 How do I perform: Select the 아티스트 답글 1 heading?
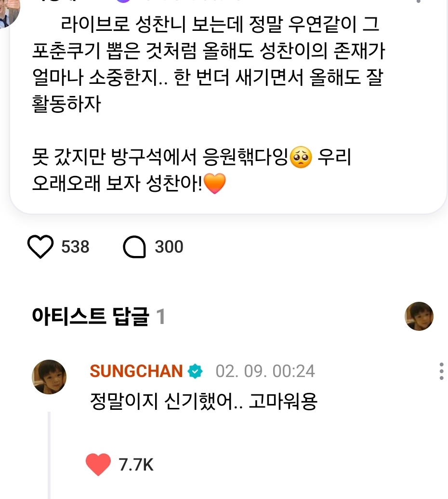click(98, 317)
